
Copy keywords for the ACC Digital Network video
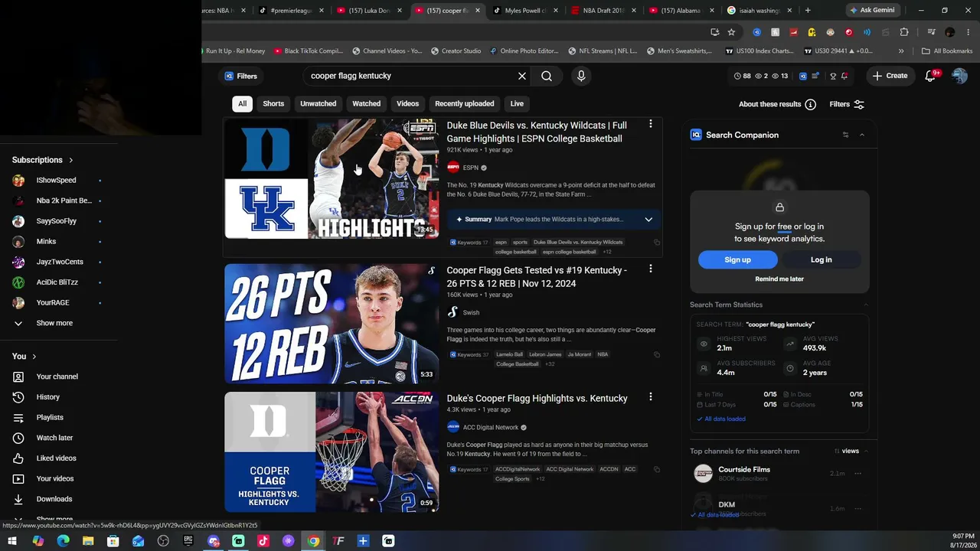pyautogui.click(x=656, y=469)
